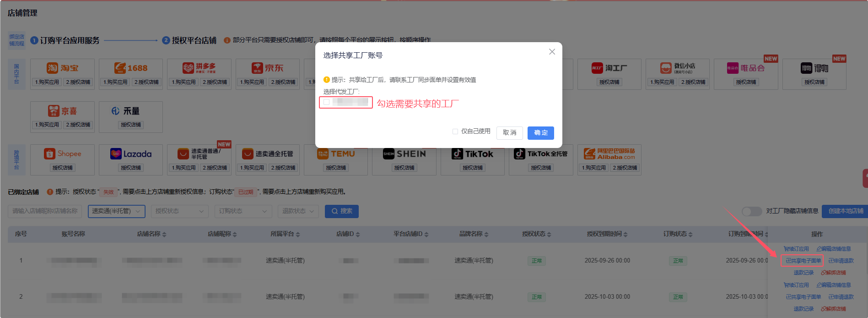Open the 订购状态 filter dropdown
This screenshot has width=868, height=318.
(243, 211)
